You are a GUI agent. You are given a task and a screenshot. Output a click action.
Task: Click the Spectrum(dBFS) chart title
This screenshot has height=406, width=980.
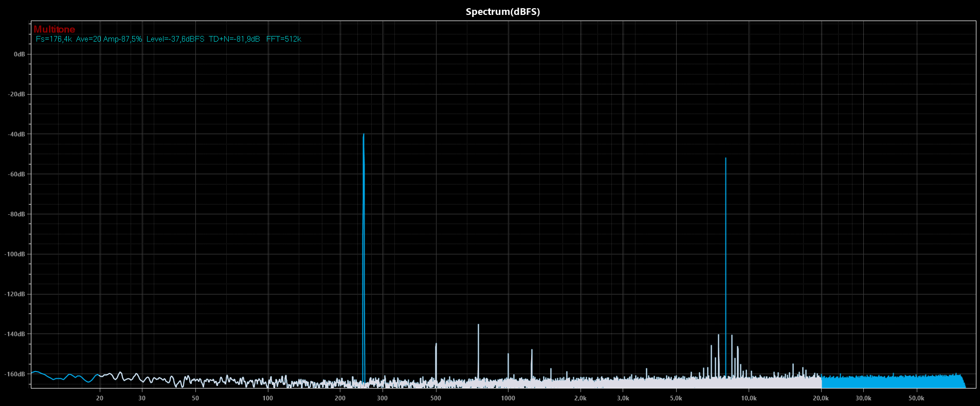pyautogui.click(x=502, y=12)
